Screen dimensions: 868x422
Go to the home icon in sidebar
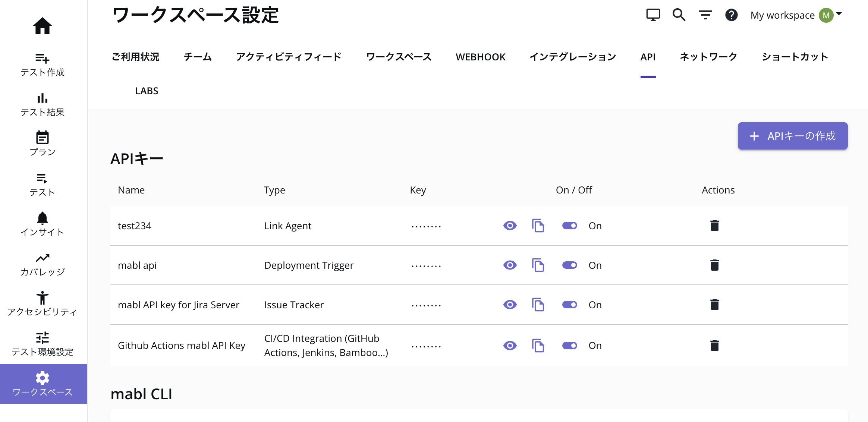[42, 26]
